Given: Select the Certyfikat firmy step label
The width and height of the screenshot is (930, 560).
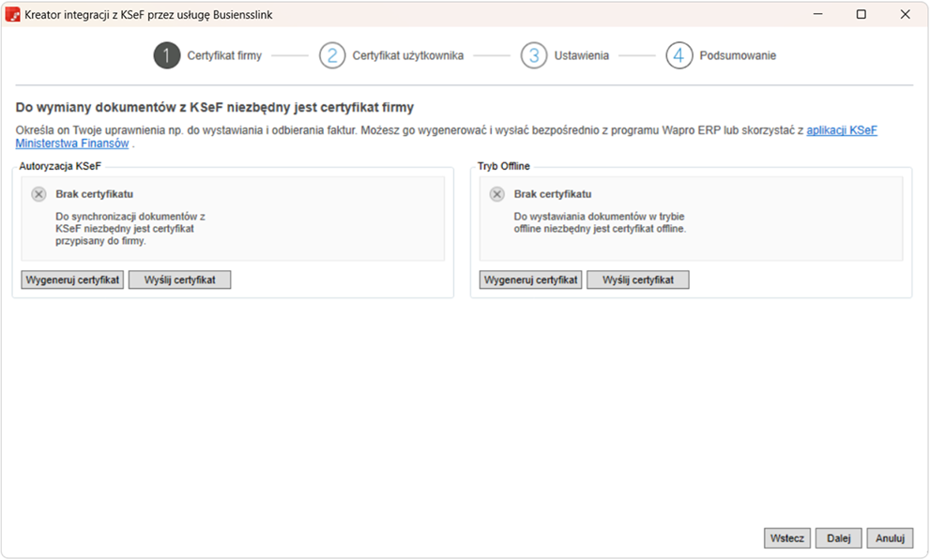Looking at the screenshot, I should point(224,55).
